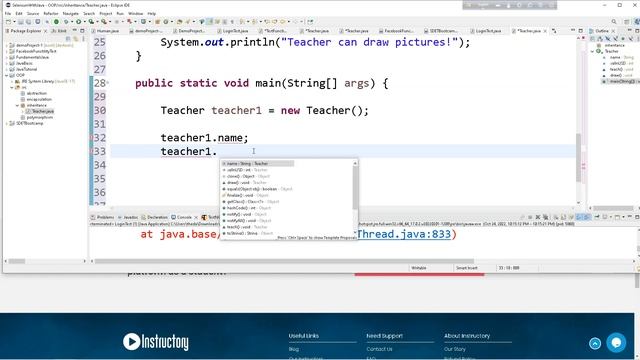Collapse the OOP project
The width and height of the screenshot is (640, 360).
[x=7, y=75]
